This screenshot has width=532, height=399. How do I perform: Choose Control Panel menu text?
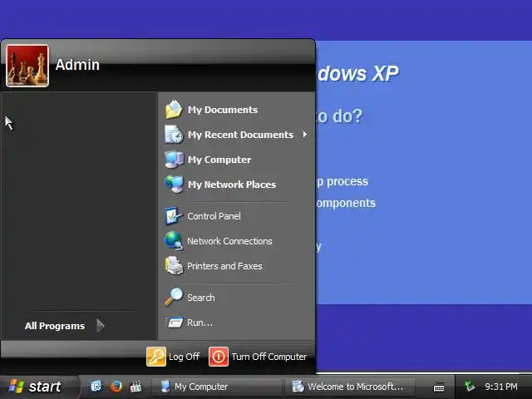214,216
